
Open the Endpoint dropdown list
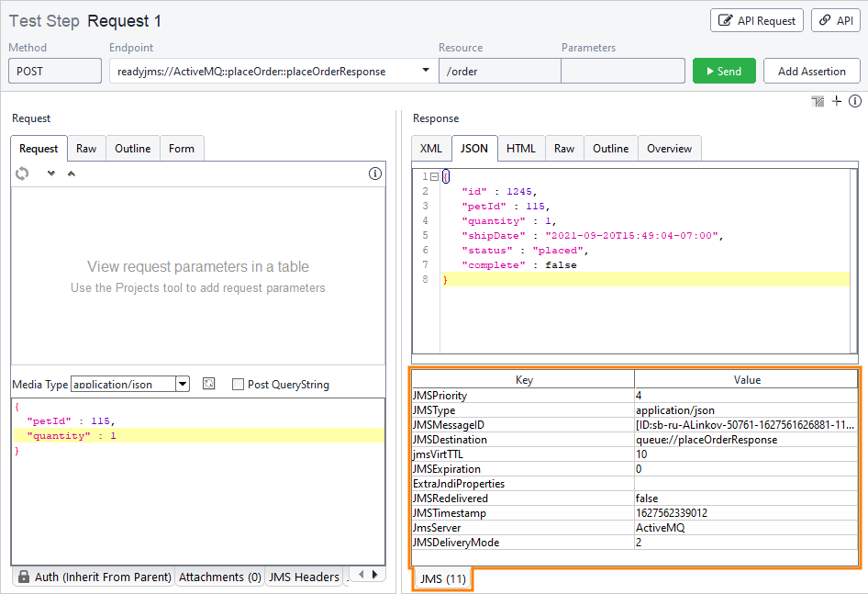(426, 71)
